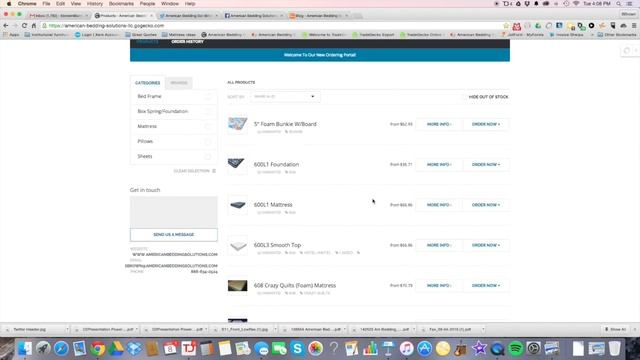Viewport: 640px width, 360px height.
Task: Open the Window menu
Action: click(x=170, y=4)
